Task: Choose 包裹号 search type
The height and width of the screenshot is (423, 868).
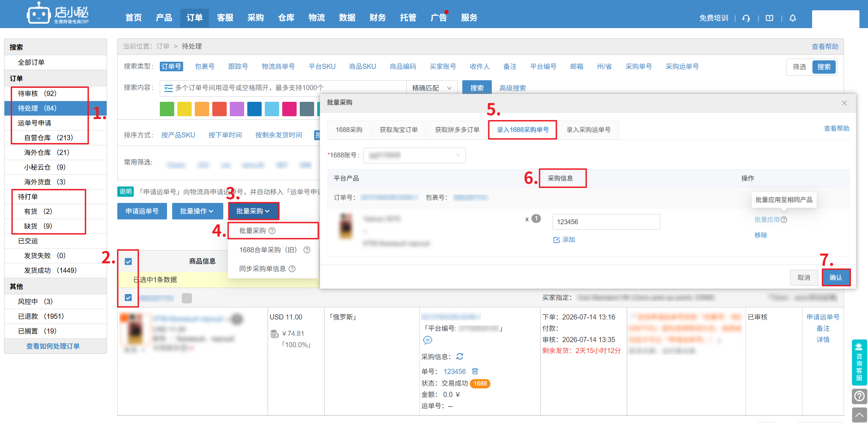Action: (205, 67)
